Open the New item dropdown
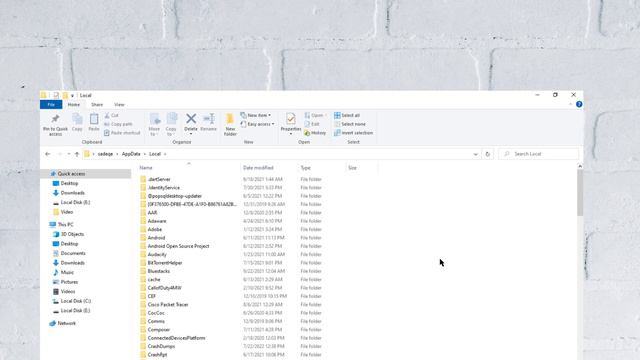Screen dimensions: 640x360 [x=256, y=116]
